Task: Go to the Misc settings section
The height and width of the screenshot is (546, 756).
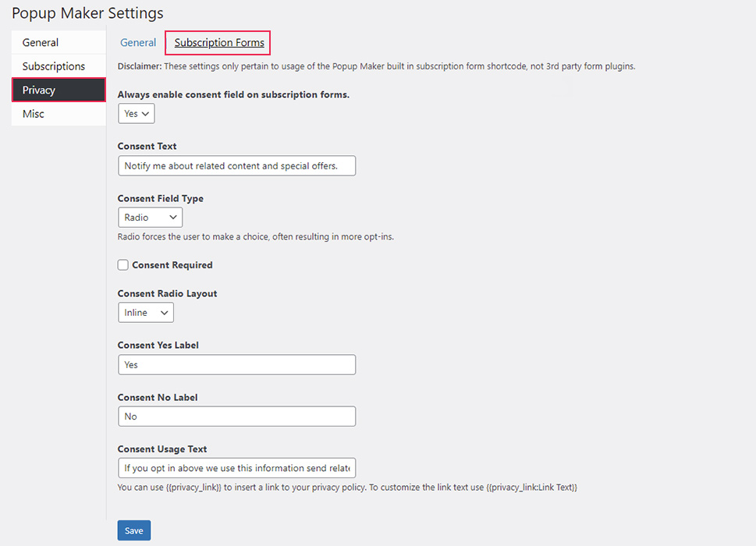Action: (33, 113)
